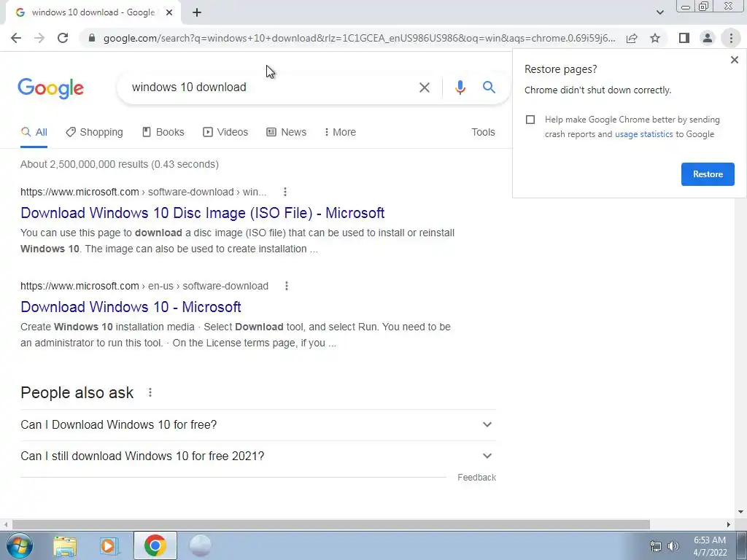
Task: Click the Google logo
Action: point(50,88)
